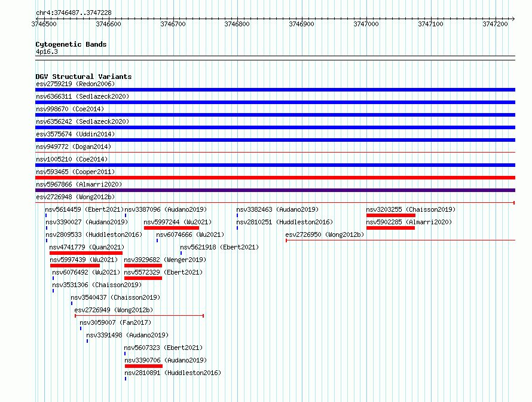Open the nsv3059007 (Fan2017) variant
This screenshot has width=532, height=402.
click(x=115, y=322)
